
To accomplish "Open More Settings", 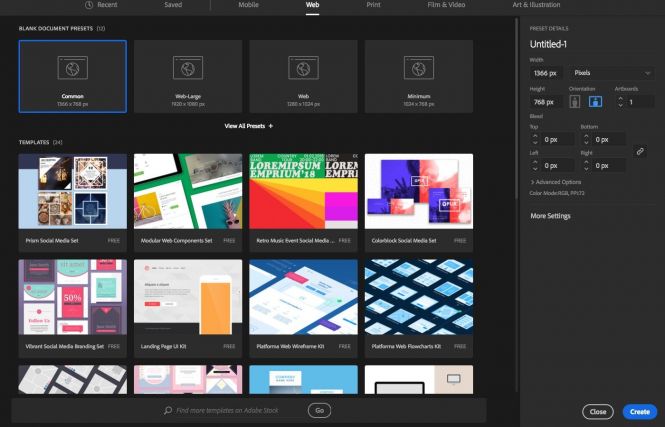I will pos(550,216).
